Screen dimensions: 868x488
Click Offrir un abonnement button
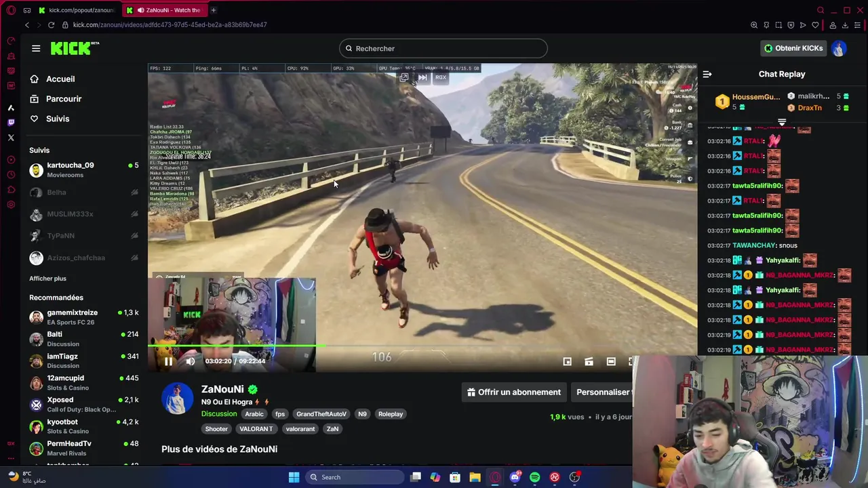(514, 392)
